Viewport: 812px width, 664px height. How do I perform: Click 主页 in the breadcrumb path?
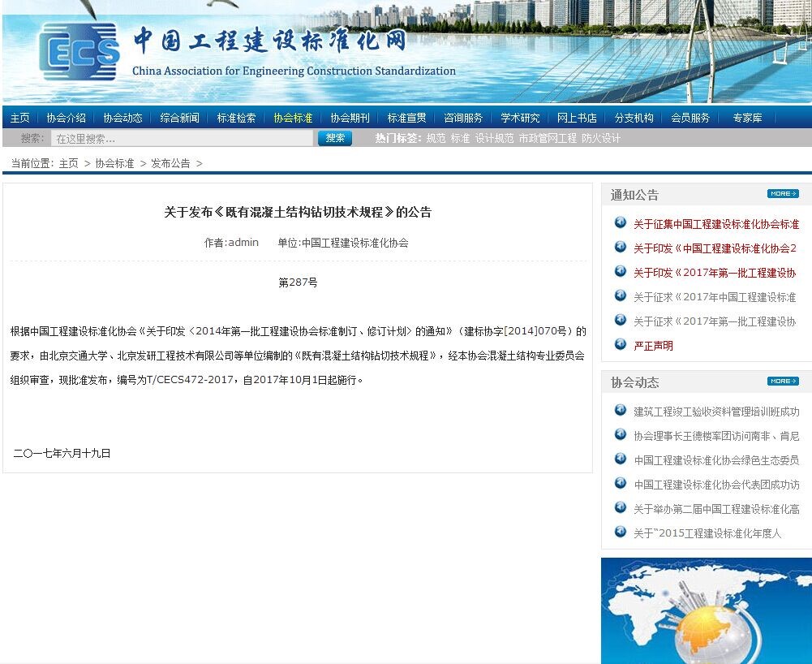tap(68, 163)
